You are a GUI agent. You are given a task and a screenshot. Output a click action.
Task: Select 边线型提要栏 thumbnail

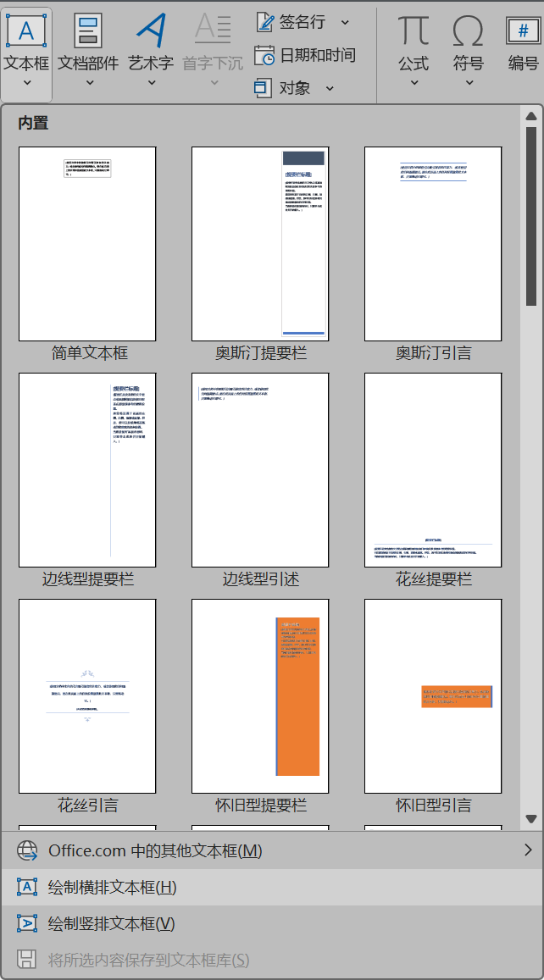(x=87, y=470)
